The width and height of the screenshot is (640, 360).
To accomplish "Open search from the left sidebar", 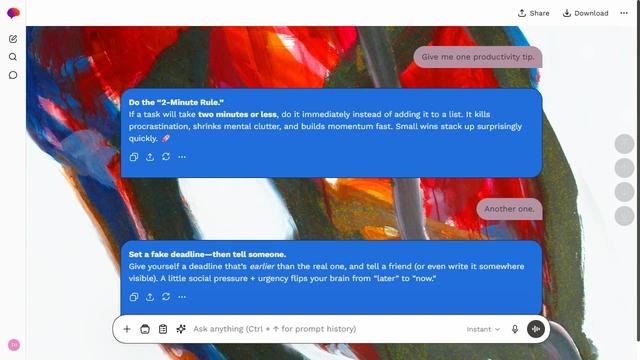I will pos(13,57).
